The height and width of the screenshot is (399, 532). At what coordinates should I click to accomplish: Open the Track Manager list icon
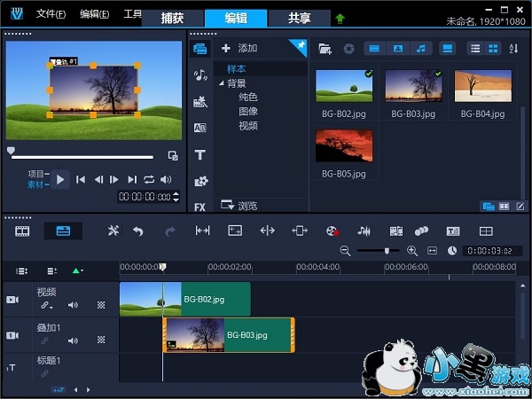pyautogui.click(x=52, y=271)
